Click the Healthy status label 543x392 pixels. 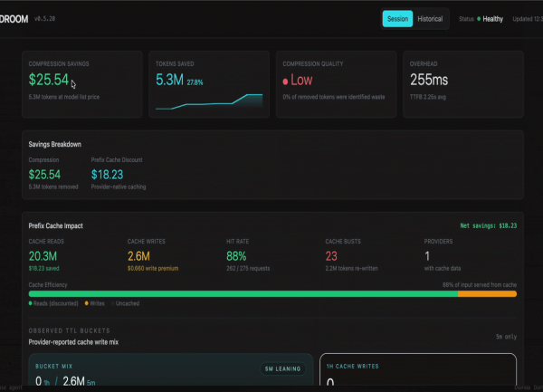pos(492,19)
